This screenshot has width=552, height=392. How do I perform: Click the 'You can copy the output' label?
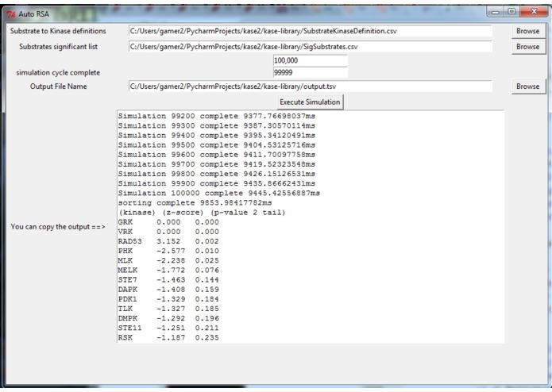(58, 227)
